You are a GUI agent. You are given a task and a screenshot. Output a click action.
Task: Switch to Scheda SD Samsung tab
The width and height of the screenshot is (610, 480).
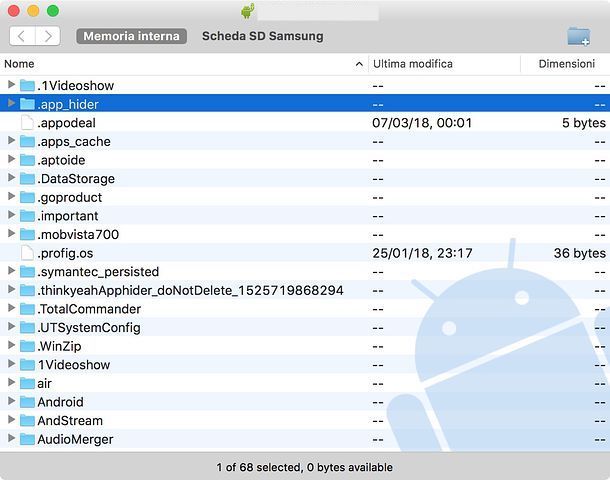click(263, 36)
